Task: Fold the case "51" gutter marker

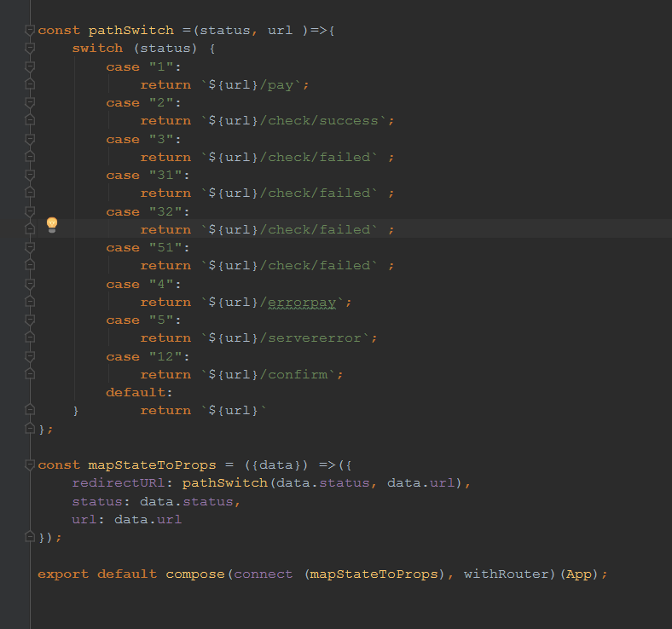Action: [30, 247]
